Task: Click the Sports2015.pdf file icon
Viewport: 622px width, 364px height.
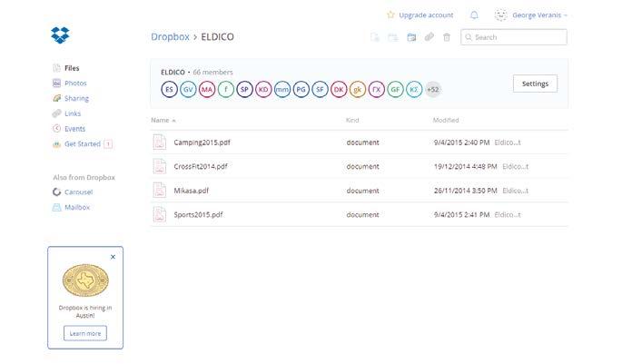Action: (160, 214)
